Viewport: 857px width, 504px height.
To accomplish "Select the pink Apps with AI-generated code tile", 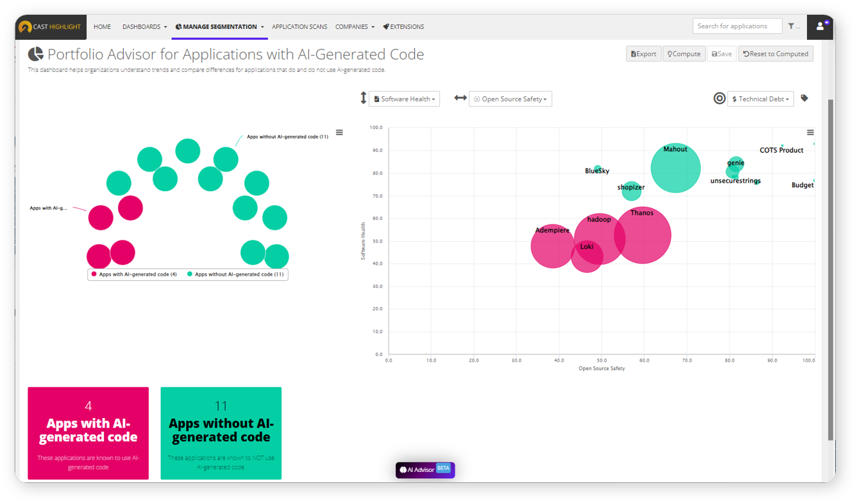I will coord(89,433).
